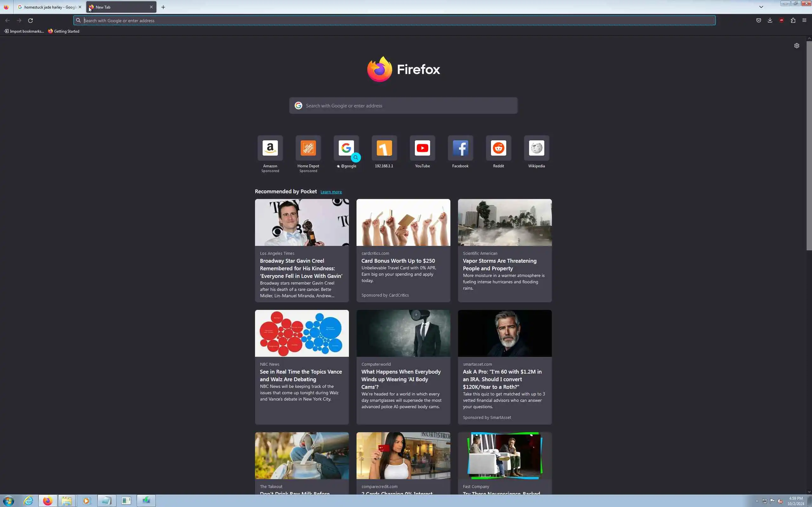Open the Downloads panel icon
The width and height of the screenshot is (812, 507).
(x=770, y=21)
